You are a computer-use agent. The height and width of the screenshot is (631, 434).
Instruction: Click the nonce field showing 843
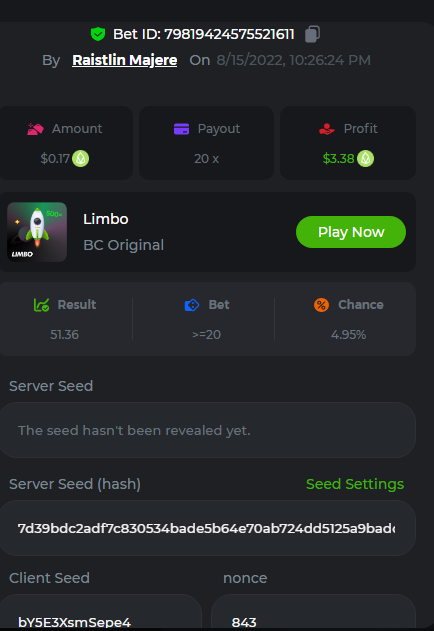tap(313, 612)
